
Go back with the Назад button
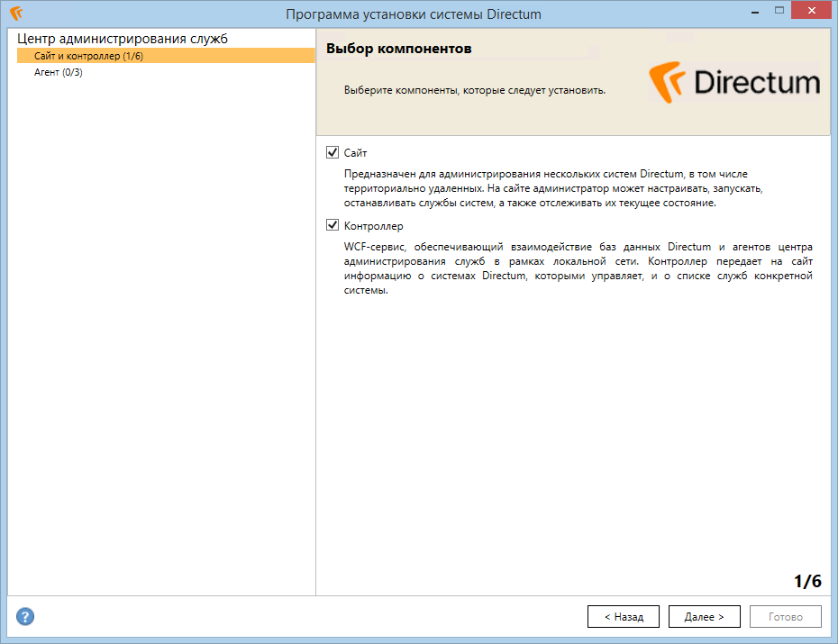point(624,617)
